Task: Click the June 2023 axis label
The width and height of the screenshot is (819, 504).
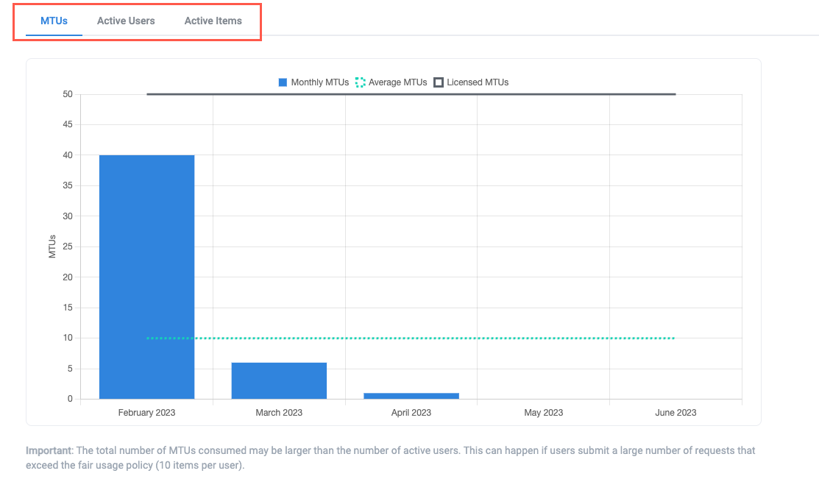Action: coord(676,413)
